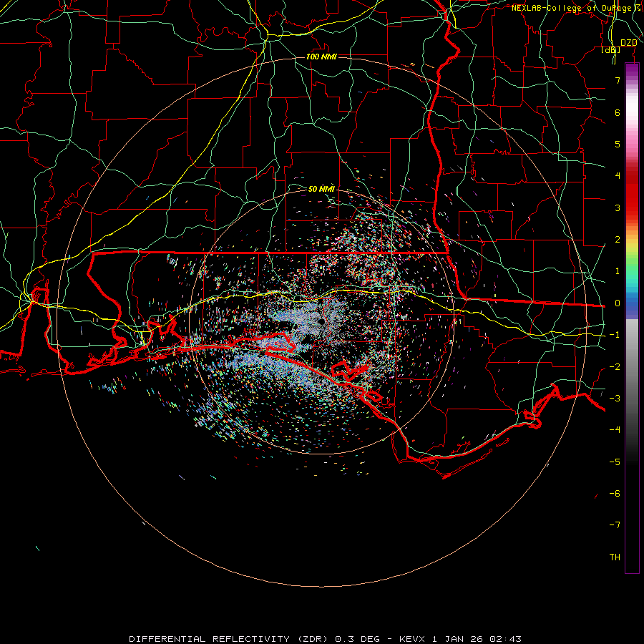
Task: Click the 5 value on the color scale
Action: coord(618,144)
